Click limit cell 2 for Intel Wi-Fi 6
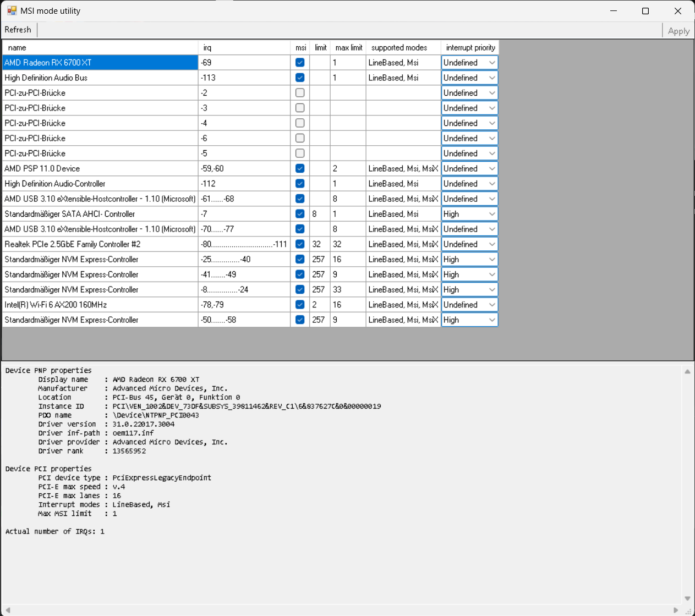695x616 pixels. pos(320,305)
